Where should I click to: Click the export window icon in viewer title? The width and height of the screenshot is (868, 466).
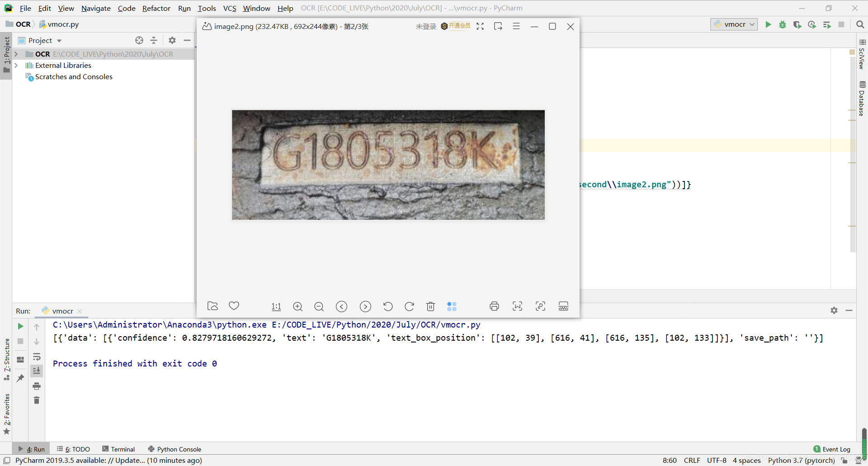coord(498,26)
